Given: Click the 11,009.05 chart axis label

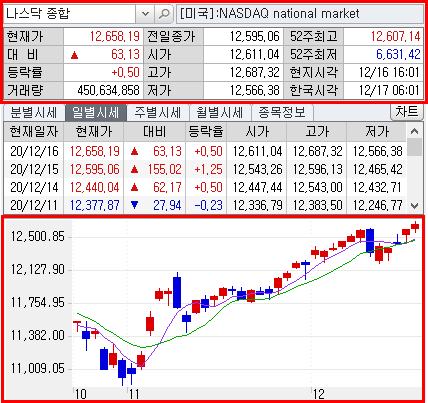Looking at the screenshot, I should pos(38,369).
